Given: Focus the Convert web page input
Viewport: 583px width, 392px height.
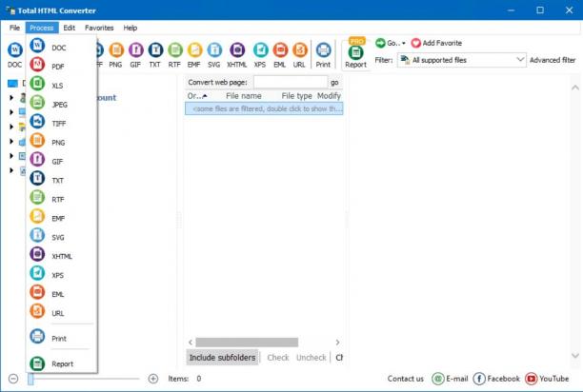Looking at the screenshot, I should pyautogui.click(x=291, y=82).
